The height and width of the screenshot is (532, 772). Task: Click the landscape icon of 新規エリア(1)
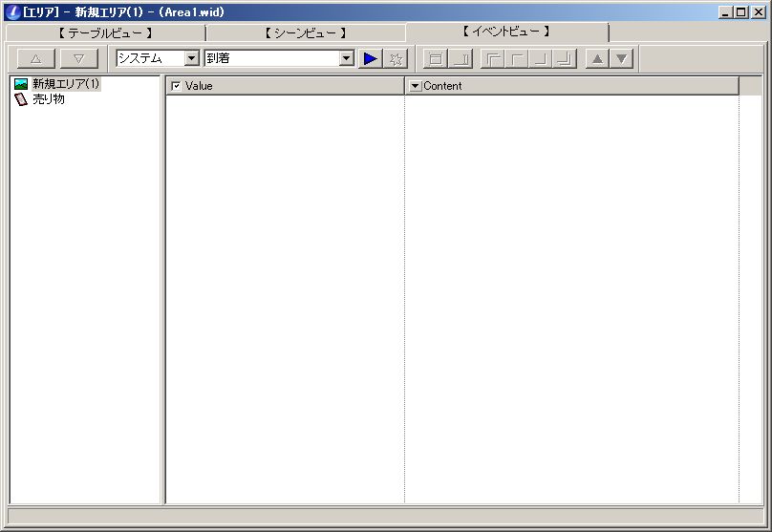(21, 84)
